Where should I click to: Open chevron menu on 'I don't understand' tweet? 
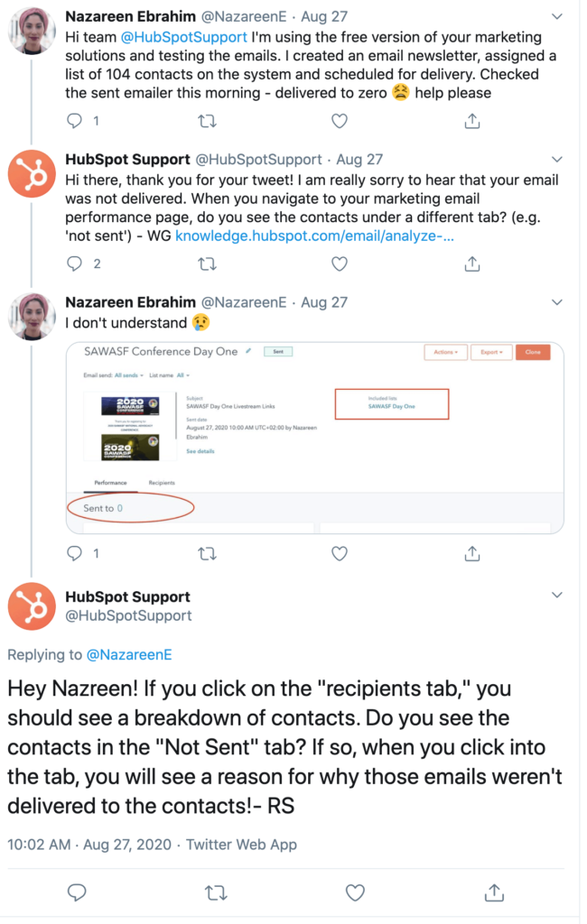pyautogui.click(x=557, y=302)
